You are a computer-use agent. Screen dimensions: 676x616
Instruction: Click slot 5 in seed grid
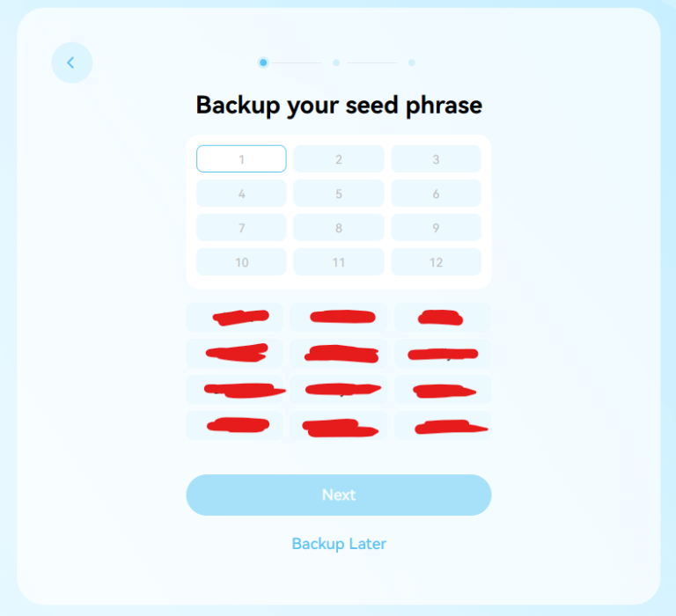tap(339, 194)
